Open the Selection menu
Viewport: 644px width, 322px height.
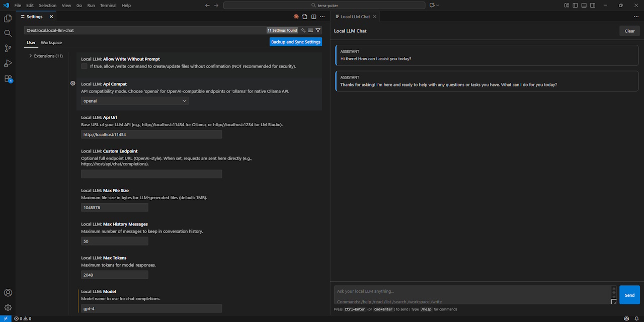pos(48,5)
